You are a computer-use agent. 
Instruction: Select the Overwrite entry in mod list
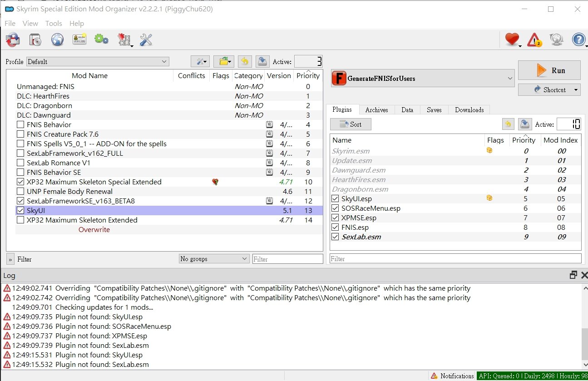94,229
